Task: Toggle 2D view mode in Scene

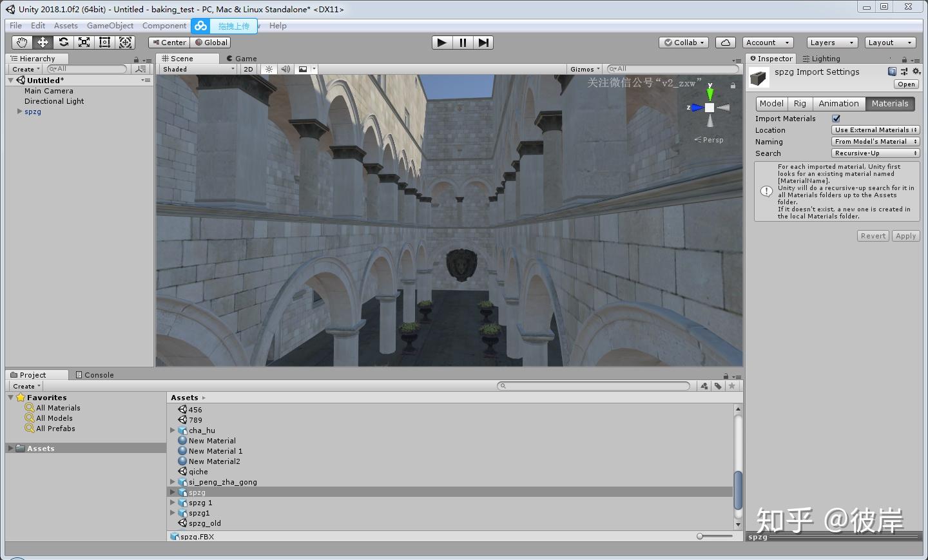Action: (248, 69)
